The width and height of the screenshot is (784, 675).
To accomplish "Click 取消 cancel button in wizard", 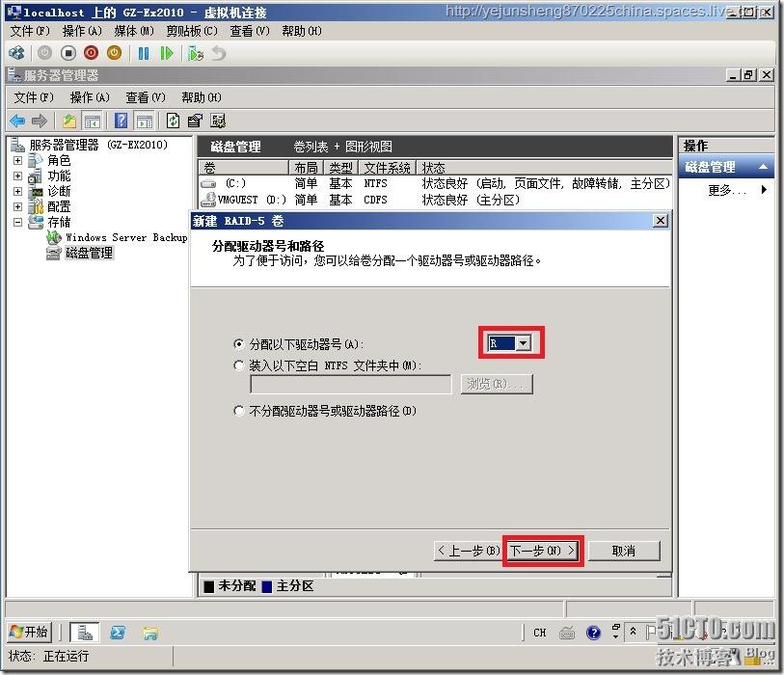I will point(624,551).
